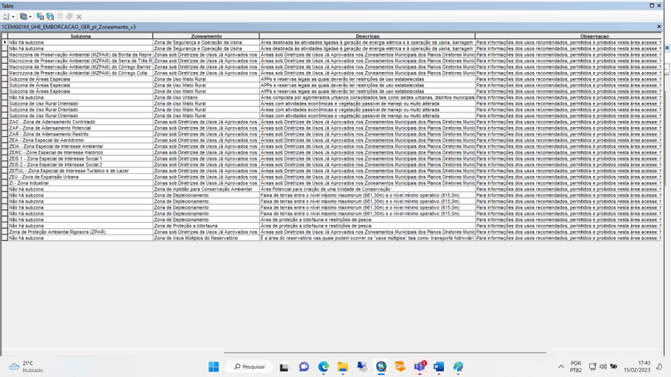Click the horizontal scrollbar below the table
The image size is (671, 377).
pos(385,353)
